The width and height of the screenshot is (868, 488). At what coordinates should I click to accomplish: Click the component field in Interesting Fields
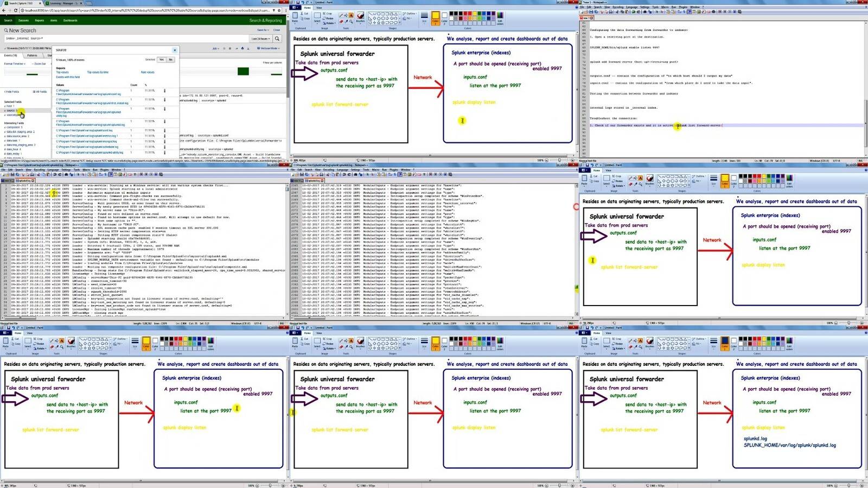[x=14, y=127]
